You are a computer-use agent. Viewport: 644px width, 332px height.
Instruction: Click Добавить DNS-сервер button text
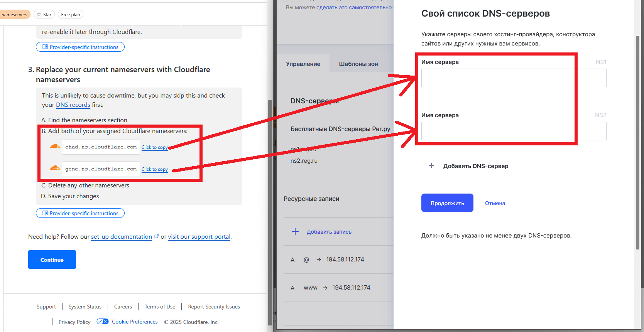click(x=476, y=166)
